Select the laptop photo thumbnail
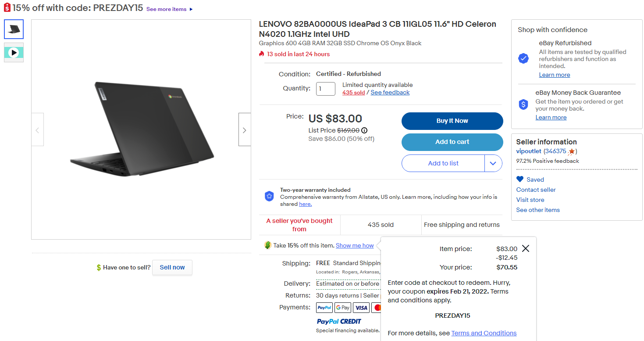Screen dimensions: 644x341 tap(14, 29)
